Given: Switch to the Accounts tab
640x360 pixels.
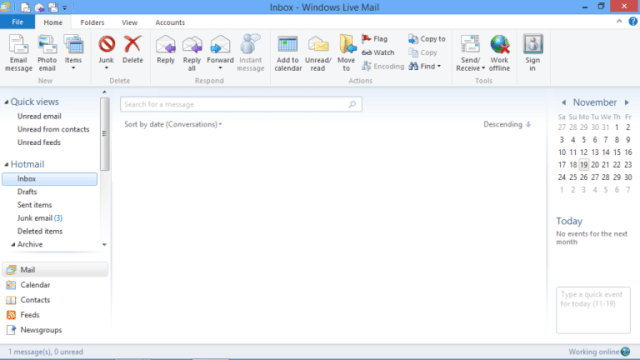Looking at the screenshot, I should tap(170, 22).
